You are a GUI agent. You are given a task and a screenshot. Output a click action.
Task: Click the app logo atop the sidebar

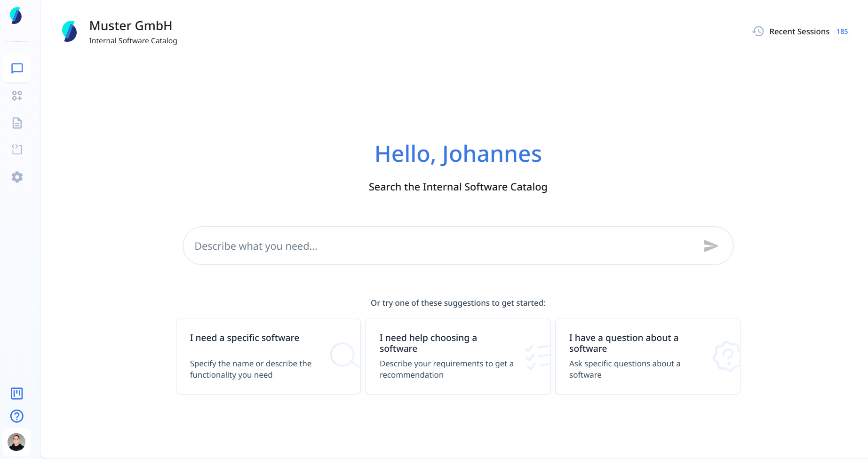click(16, 16)
